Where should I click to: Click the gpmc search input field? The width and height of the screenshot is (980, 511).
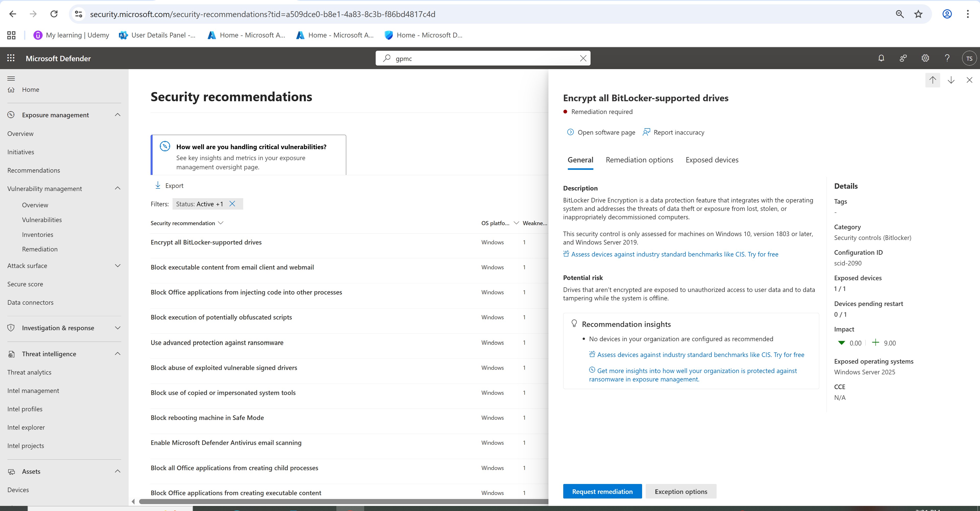[483, 58]
